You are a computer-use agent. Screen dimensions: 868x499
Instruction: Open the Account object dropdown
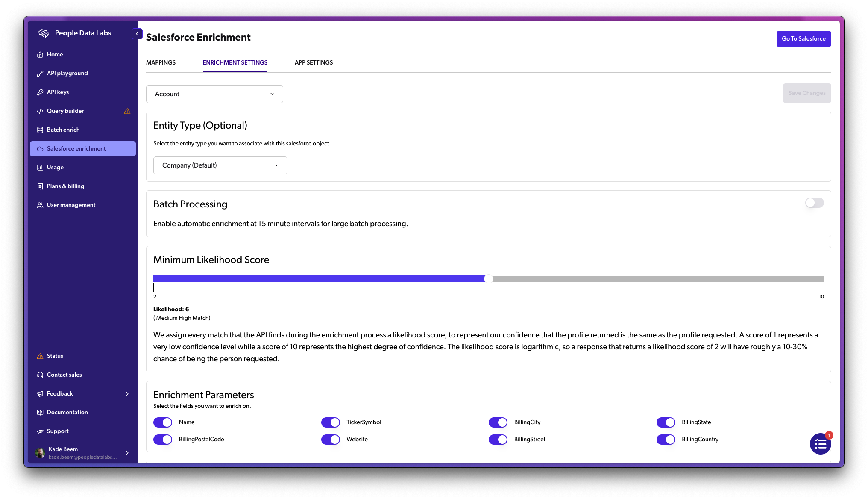coord(214,94)
